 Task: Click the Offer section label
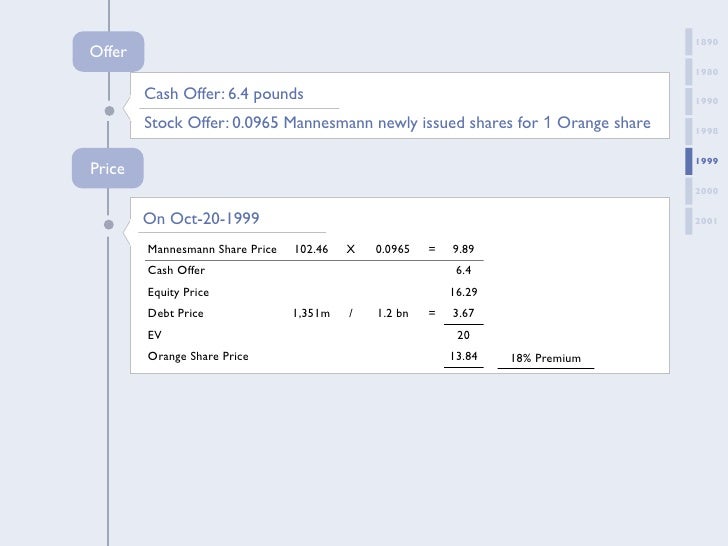[x=108, y=52]
